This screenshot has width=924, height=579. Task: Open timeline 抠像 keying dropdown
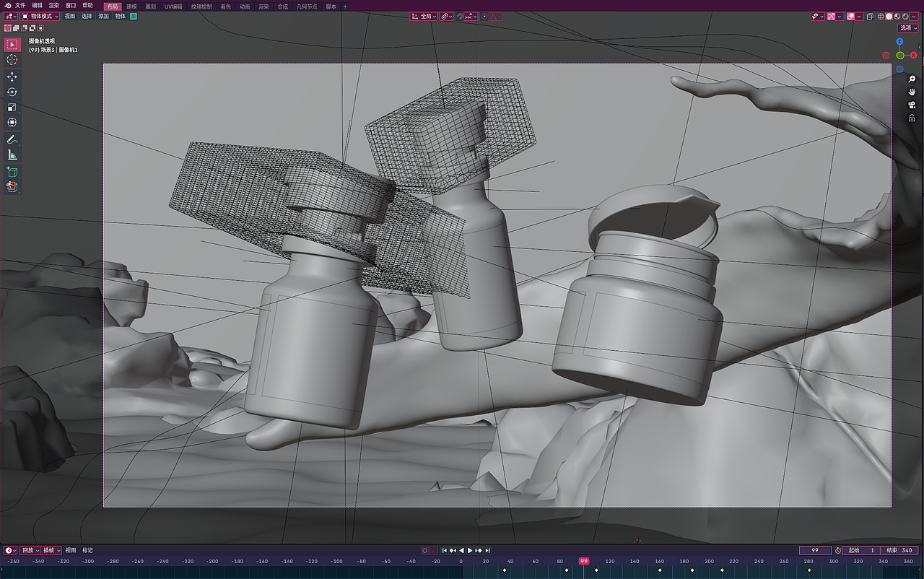pos(52,550)
